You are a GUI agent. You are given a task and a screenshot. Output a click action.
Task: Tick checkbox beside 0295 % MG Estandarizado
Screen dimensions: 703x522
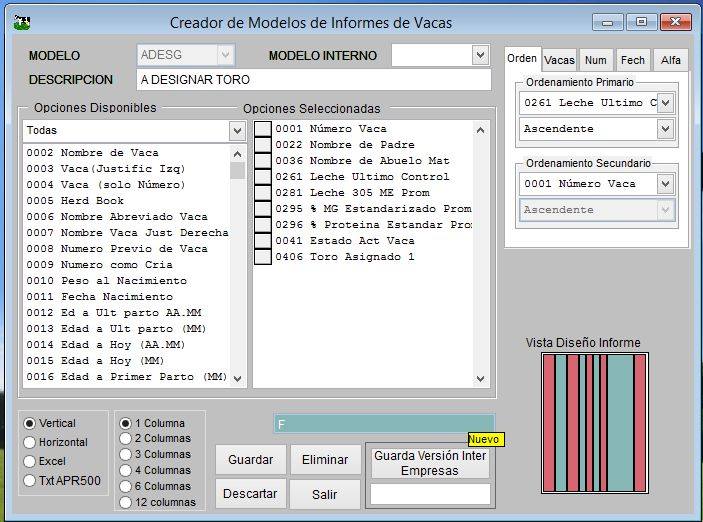coord(263,209)
